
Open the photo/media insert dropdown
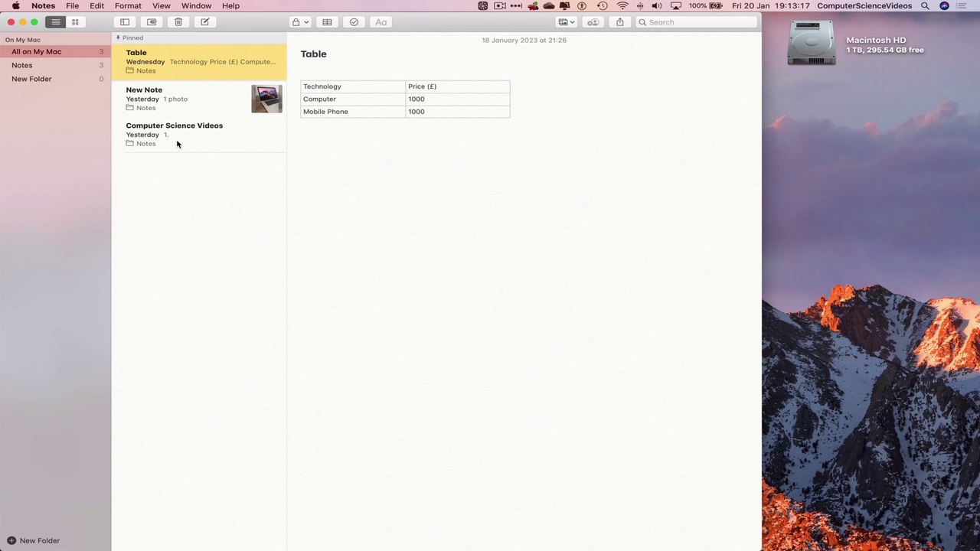[x=567, y=22]
